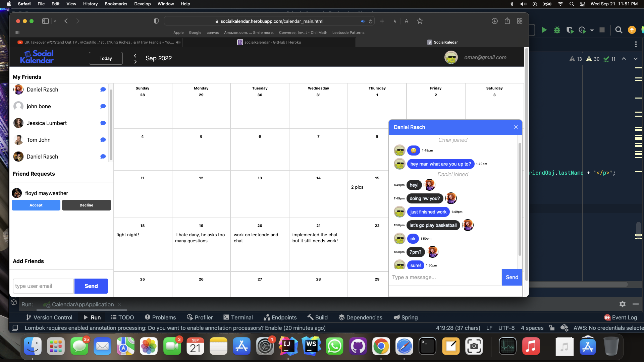This screenshot has height=362, width=644.
Task: Switch to the Terminal tab in IntelliJ
Action: pos(238,317)
